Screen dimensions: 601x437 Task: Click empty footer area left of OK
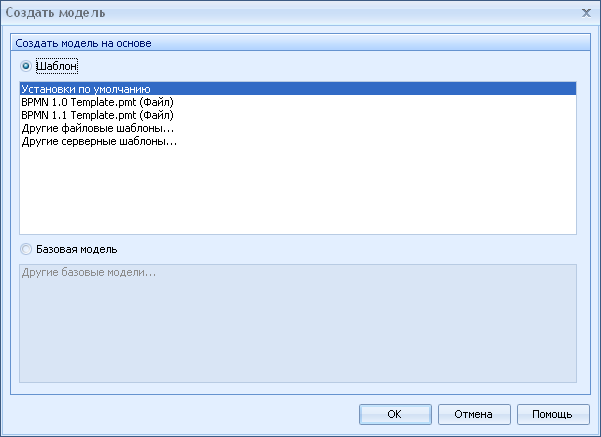pos(180,414)
